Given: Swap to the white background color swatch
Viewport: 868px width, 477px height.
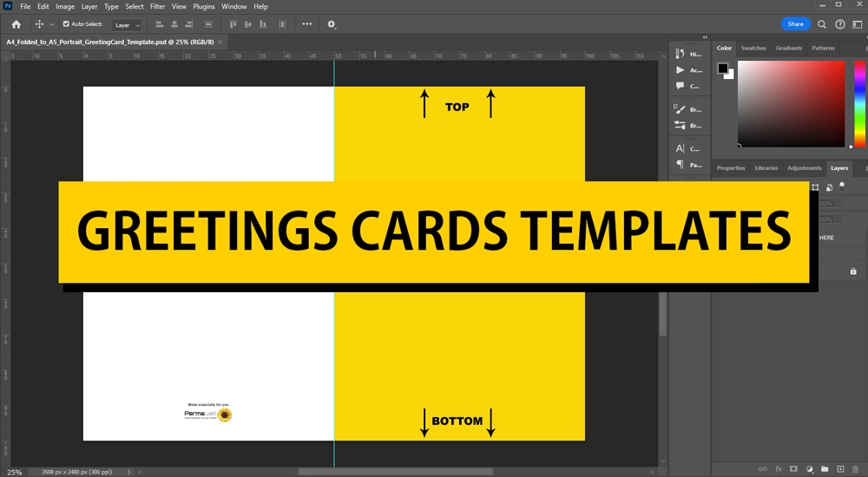Looking at the screenshot, I should click(x=729, y=75).
